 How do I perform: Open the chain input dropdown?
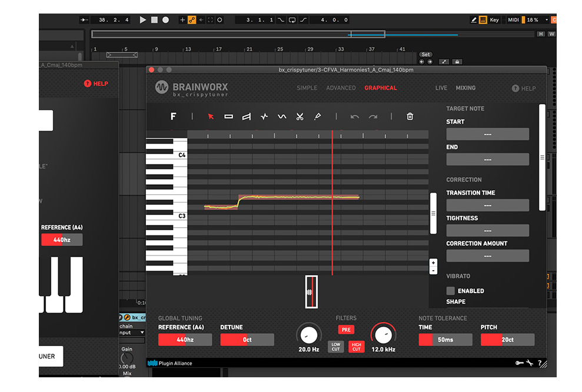(x=132, y=333)
